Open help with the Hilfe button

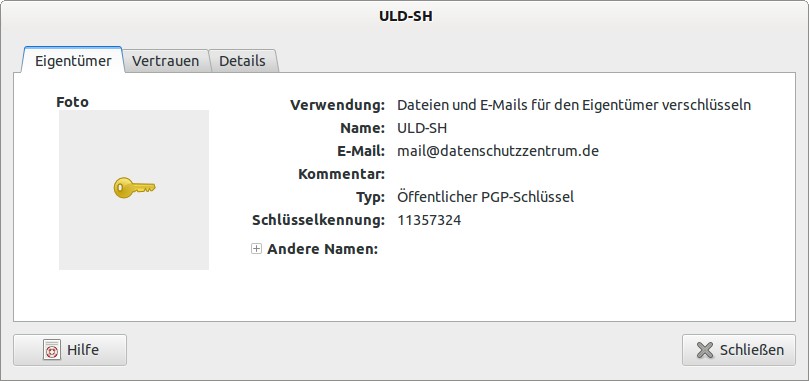(x=70, y=350)
